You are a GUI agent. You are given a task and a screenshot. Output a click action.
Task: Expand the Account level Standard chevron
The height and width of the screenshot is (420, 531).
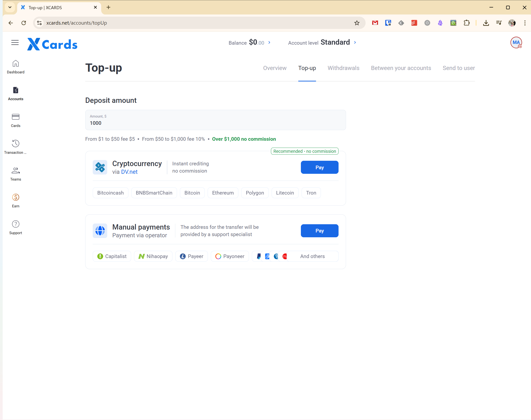point(355,42)
